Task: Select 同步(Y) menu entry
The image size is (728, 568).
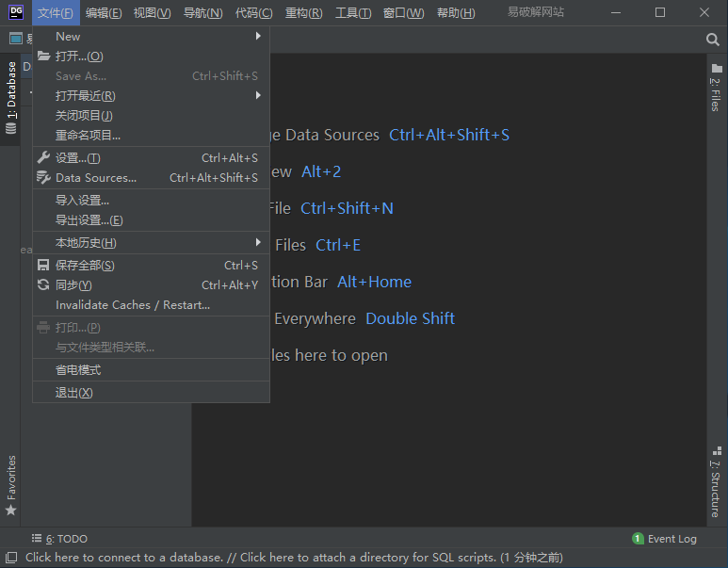Action: [151, 285]
